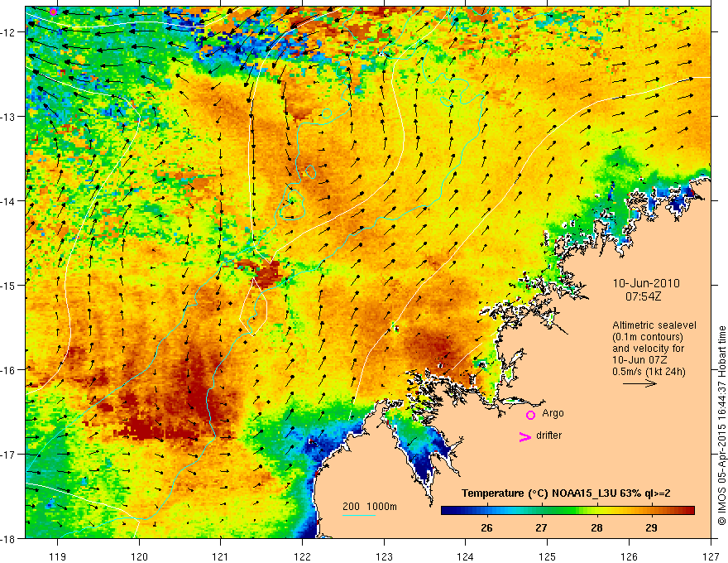
Task: Click the latitude label '-12'
Action: 9,32
